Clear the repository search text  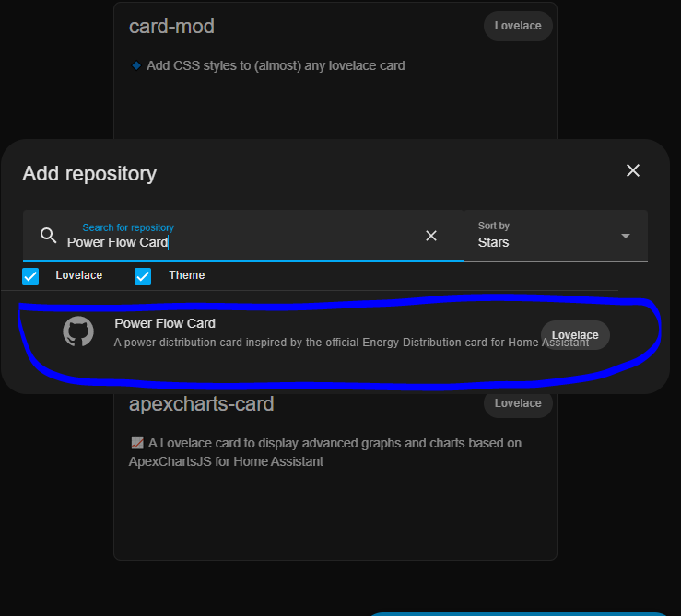[431, 236]
